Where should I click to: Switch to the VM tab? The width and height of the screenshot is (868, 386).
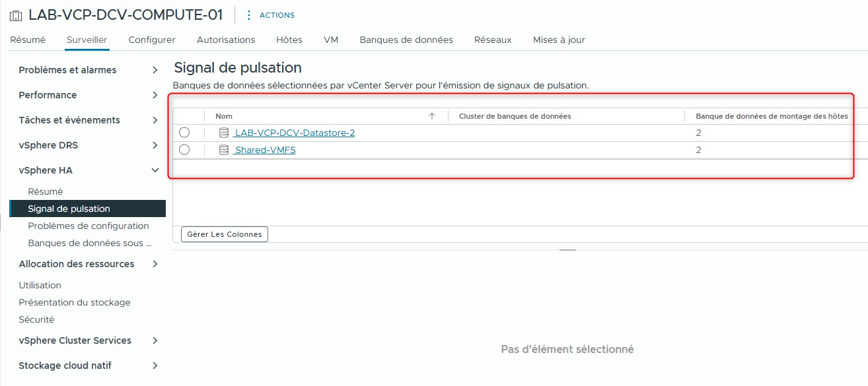[330, 40]
